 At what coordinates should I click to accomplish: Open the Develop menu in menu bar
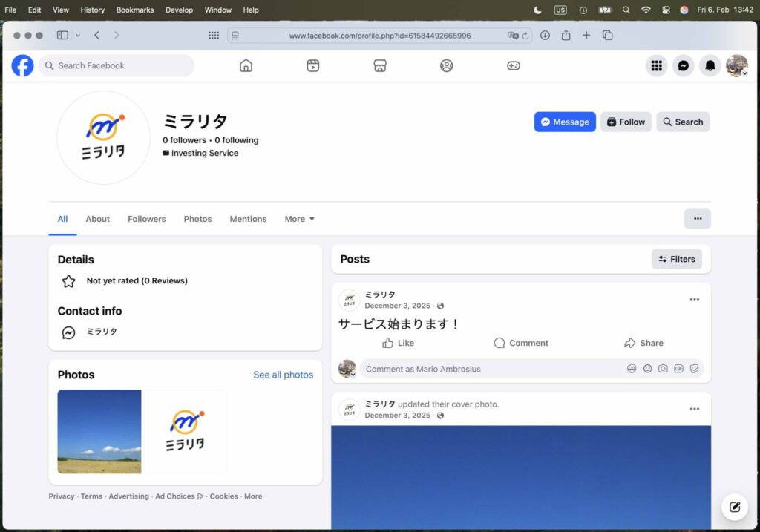point(179,10)
